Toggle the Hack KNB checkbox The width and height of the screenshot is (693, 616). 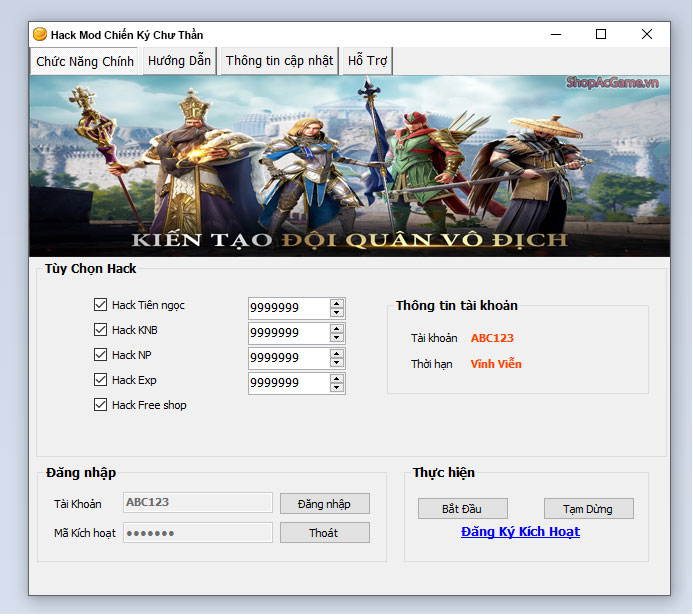(x=100, y=330)
